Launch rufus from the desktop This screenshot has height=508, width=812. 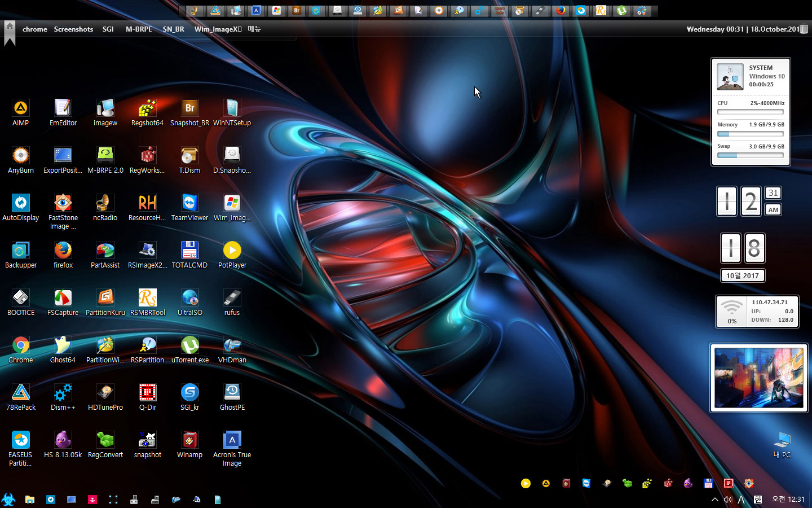(x=232, y=302)
